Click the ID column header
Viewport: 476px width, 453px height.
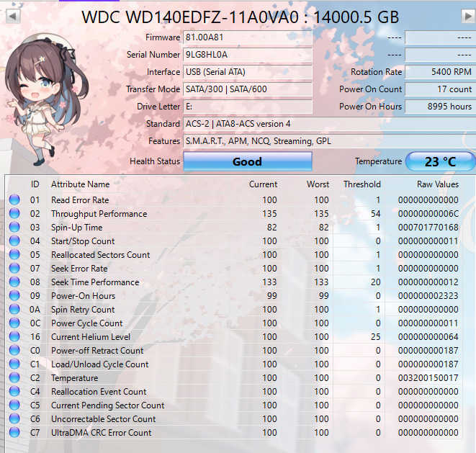(x=35, y=184)
